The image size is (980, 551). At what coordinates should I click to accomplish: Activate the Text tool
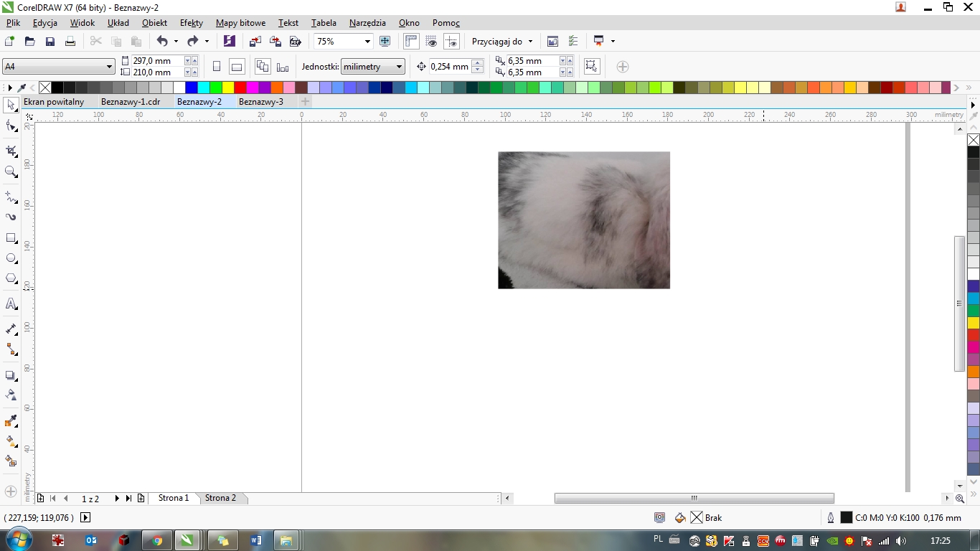click(11, 304)
